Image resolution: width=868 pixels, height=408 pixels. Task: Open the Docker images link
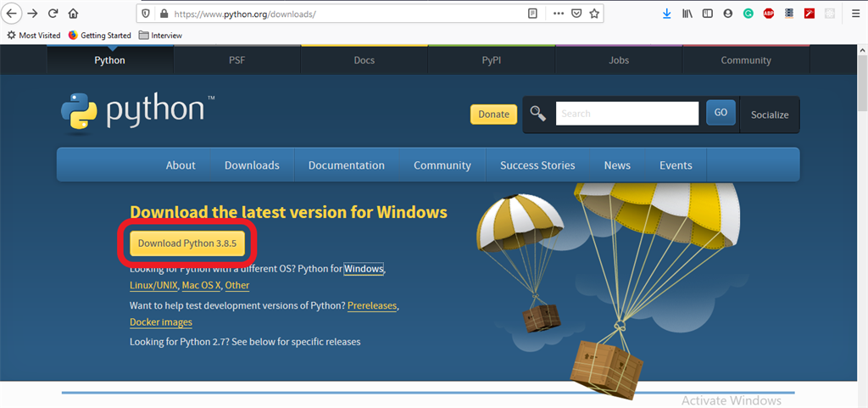pyautogui.click(x=161, y=321)
